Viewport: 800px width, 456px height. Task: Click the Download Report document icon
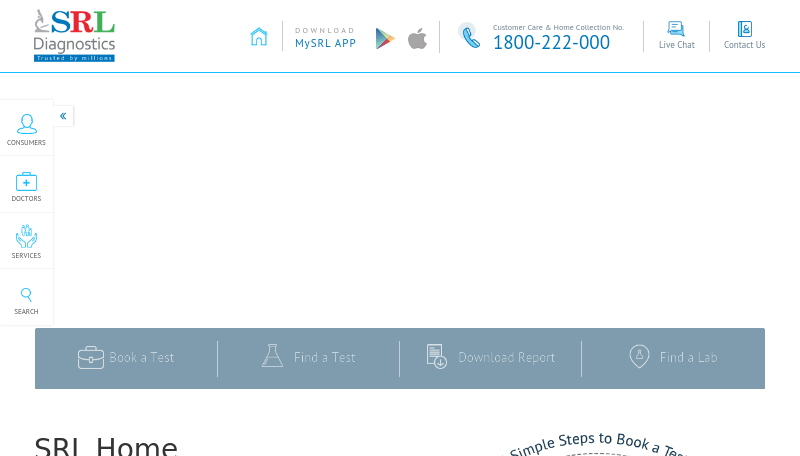[437, 356]
